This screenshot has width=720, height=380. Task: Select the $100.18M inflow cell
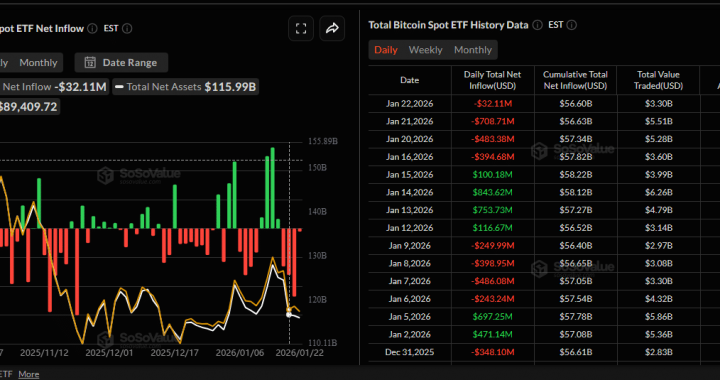493,174
